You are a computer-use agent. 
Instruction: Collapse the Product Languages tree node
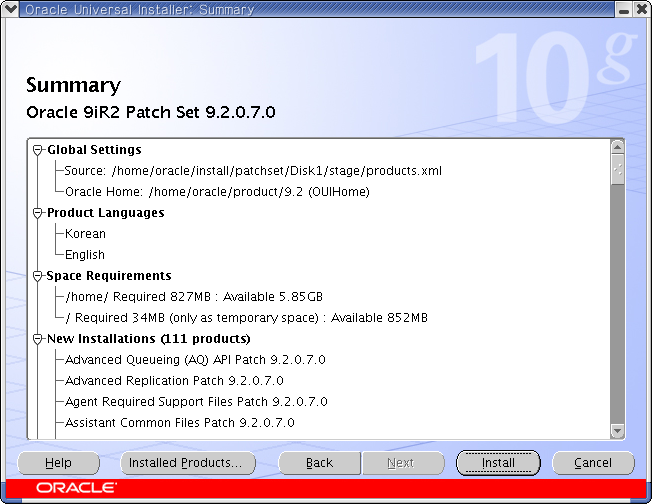pos(38,213)
